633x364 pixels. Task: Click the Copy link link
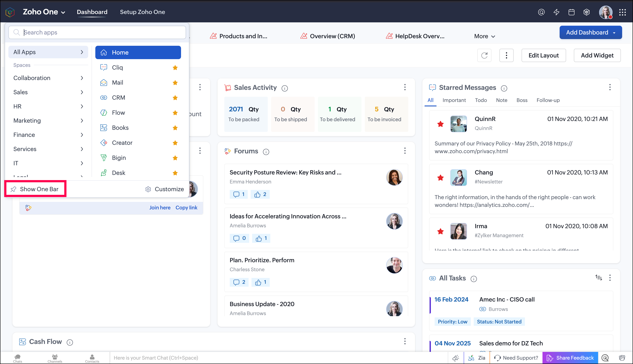tap(186, 208)
